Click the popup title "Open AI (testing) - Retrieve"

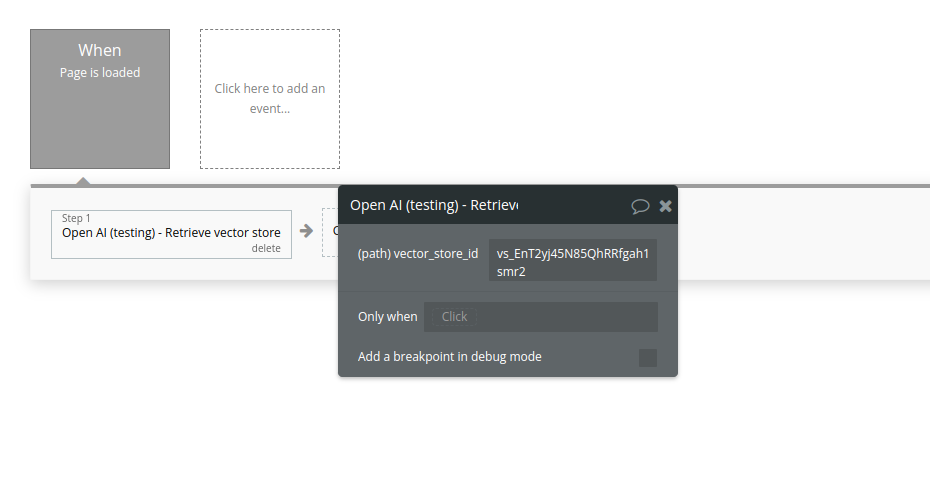pyautogui.click(x=433, y=205)
